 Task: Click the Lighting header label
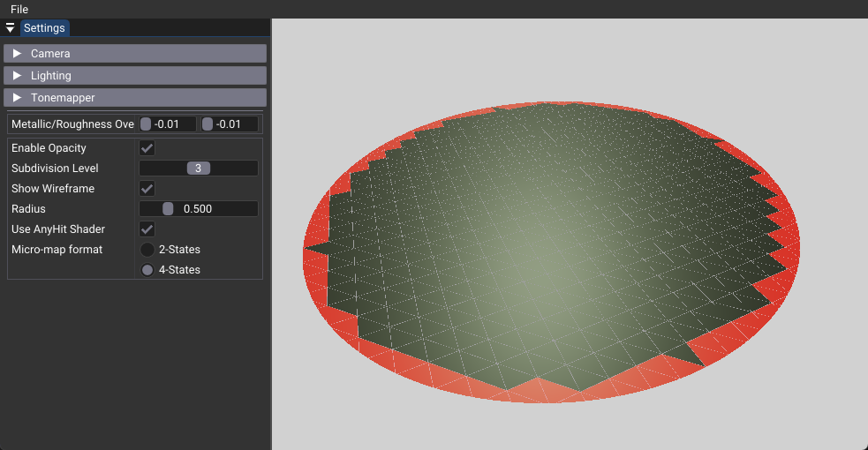[51, 76]
